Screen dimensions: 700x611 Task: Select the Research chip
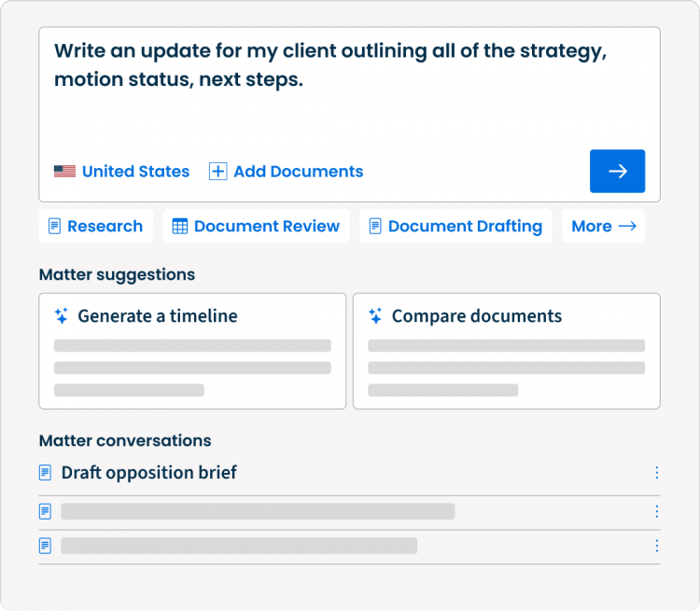pyautogui.click(x=96, y=227)
